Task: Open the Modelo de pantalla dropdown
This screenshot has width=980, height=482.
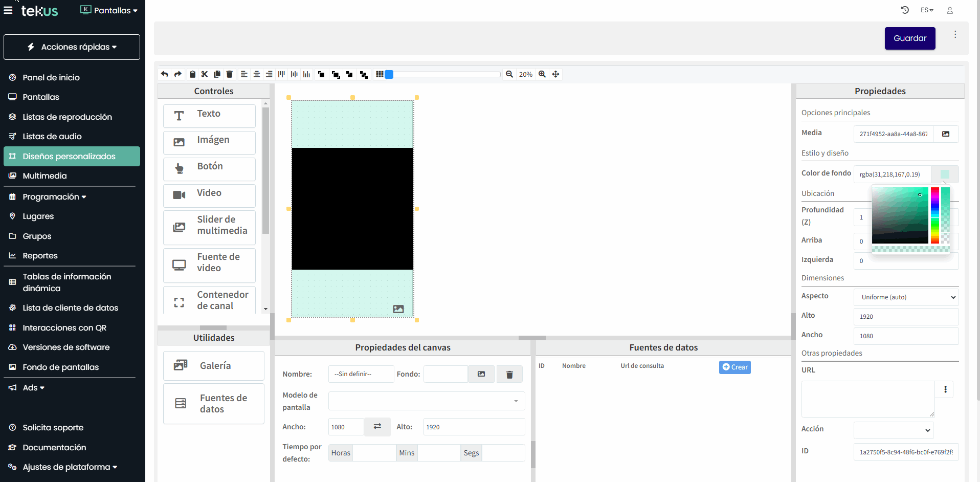Action: click(x=427, y=401)
